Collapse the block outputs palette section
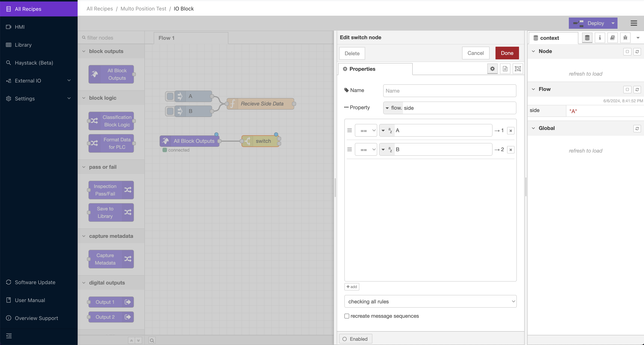Image resolution: width=644 pixels, height=345 pixels. tap(84, 51)
